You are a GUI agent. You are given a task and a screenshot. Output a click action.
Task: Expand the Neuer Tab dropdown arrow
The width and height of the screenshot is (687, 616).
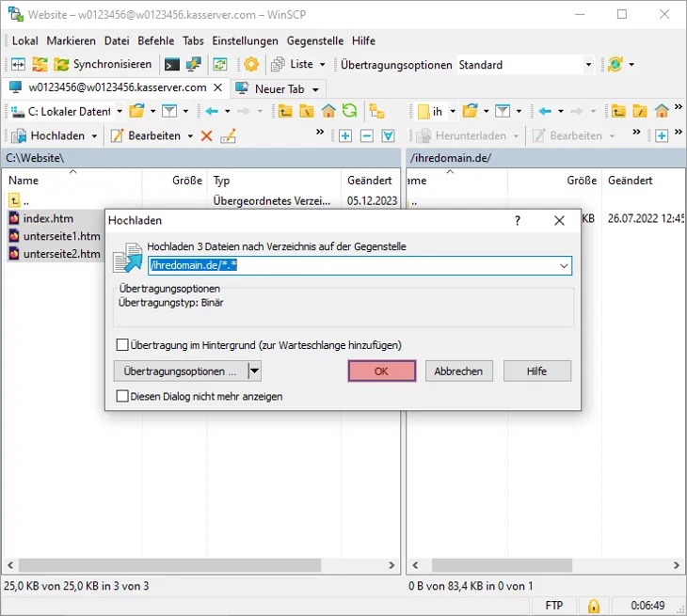(x=315, y=89)
